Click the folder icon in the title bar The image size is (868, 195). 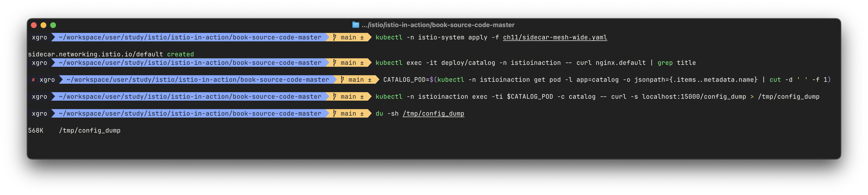pos(356,25)
